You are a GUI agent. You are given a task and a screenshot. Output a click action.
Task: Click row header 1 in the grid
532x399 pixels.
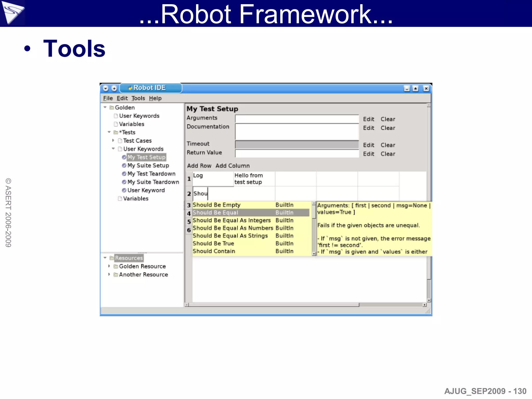189,179
